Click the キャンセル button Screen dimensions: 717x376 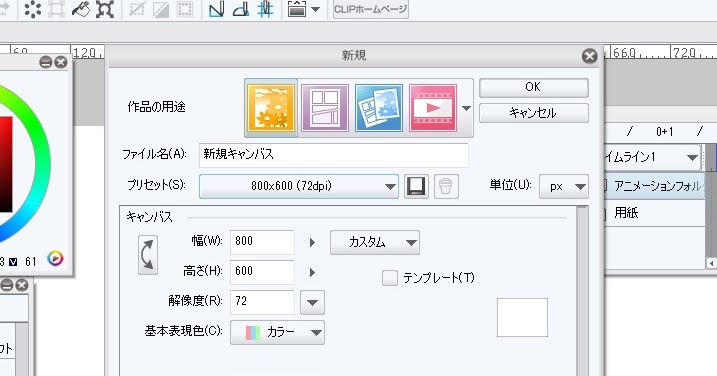(x=533, y=113)
